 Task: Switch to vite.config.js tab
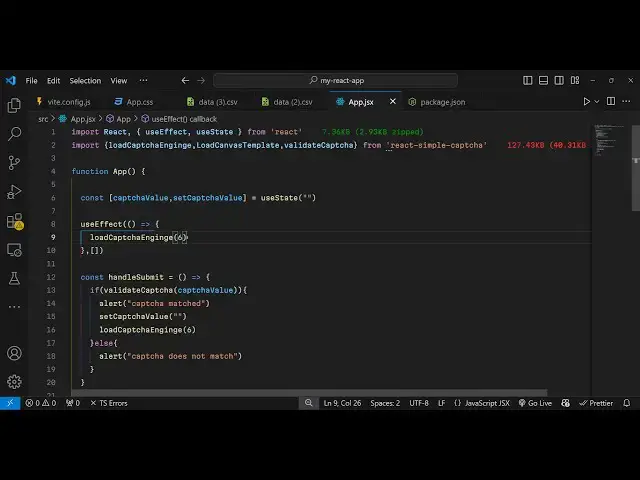64,102
